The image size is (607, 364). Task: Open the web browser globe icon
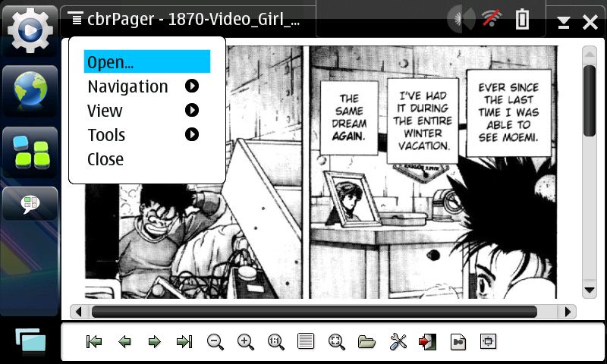pyautogui.click(x=30, y=89)
